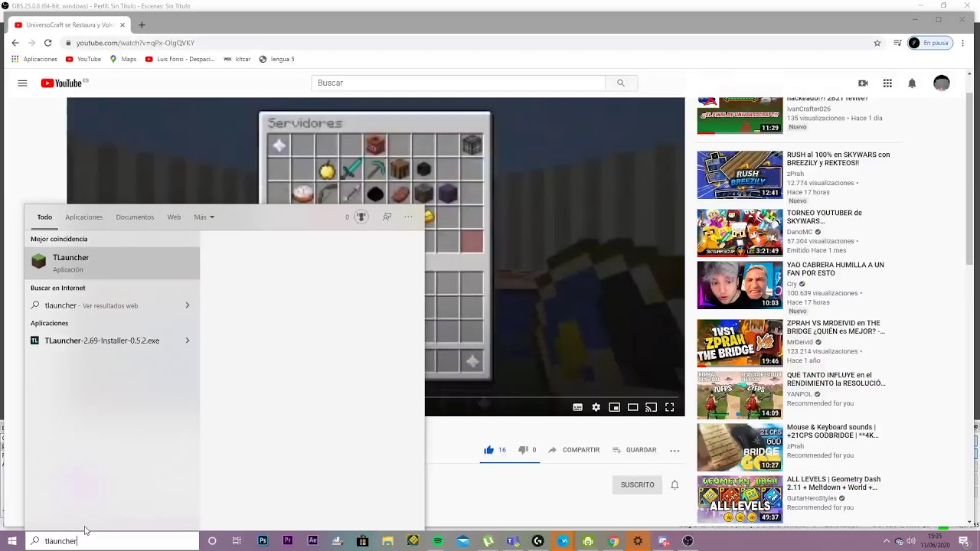Open search rewards medal icon

point(361,217)
